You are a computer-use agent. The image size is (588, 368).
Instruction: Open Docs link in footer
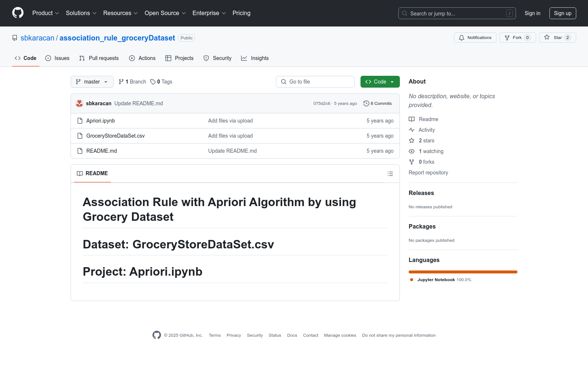(292, 335)
